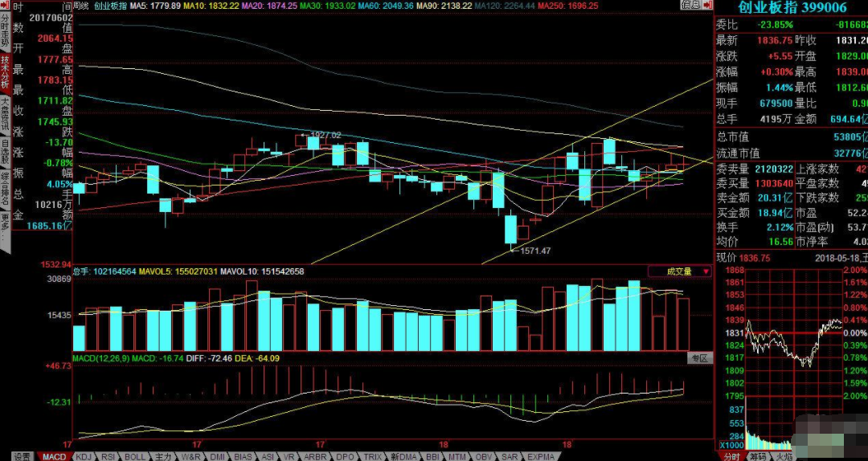Switch to the BOLL indicator tab
868x461 pixels.
(x=135, y=456)
